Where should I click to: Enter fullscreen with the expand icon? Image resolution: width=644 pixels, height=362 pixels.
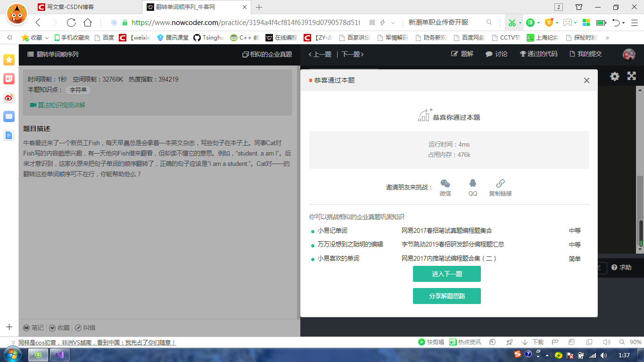tap(631, 75)
